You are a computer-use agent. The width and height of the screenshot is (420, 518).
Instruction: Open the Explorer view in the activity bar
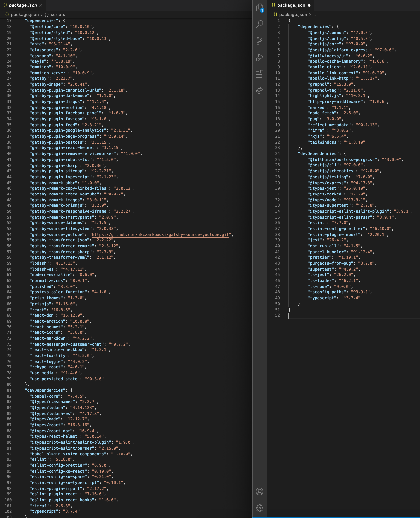[x=260, y=8]
